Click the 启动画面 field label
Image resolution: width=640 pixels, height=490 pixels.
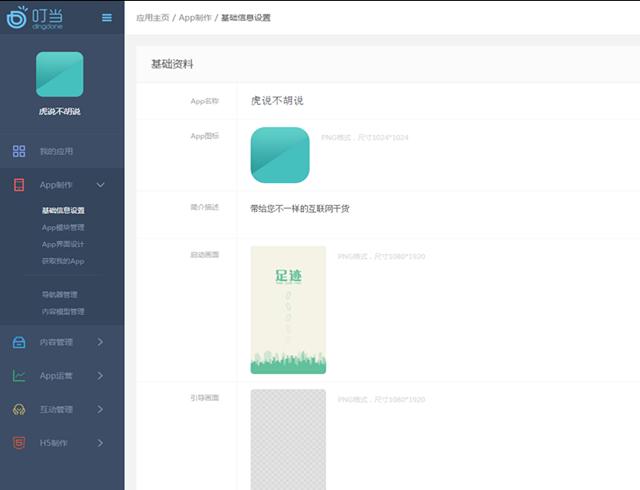pyautogui.click(x=205, y=255)
